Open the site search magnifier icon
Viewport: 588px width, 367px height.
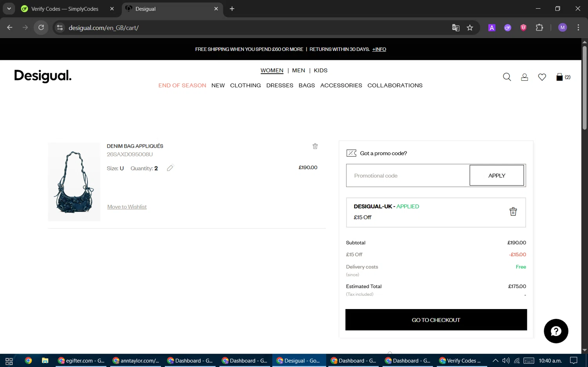(x=507, y=77)
